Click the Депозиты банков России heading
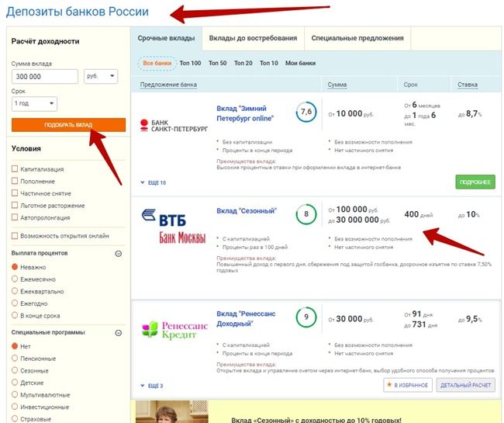The height and width of the screenshot is (423, 504). pos(78,12)
